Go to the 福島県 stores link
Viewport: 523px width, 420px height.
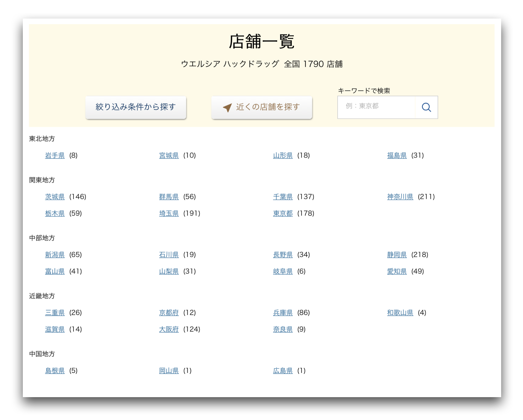[x=397, y=155]
